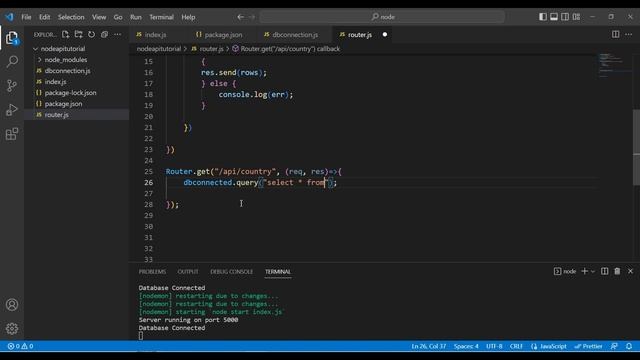The image size is (640, 360).
Task: Switch to the index.js editor tab
Action: [155, 35]
